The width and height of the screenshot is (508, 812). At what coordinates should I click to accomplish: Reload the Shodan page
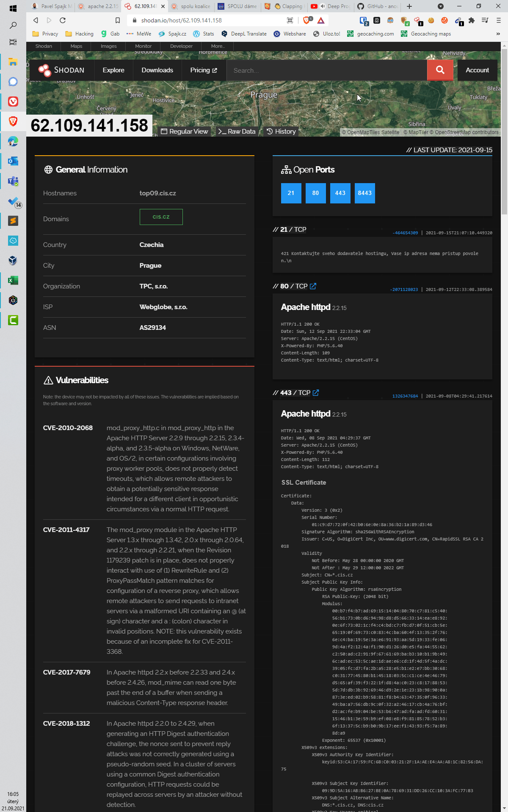(63, 20)
